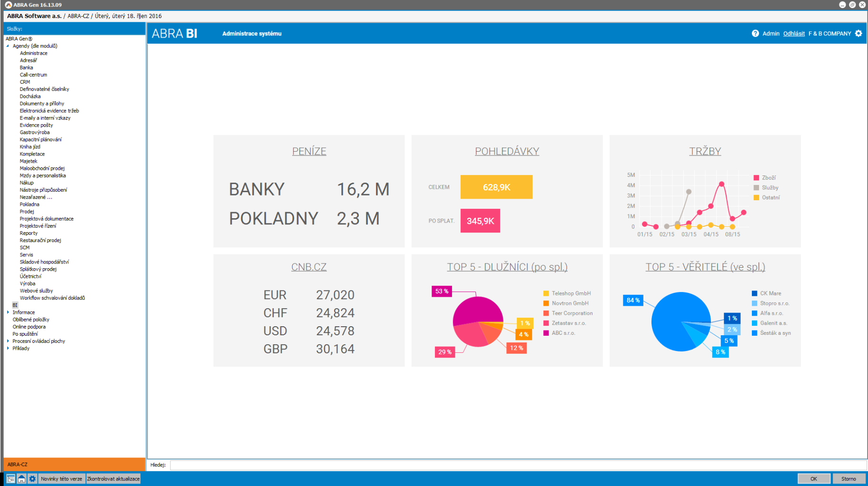Select Docházka in the tree

30,97
